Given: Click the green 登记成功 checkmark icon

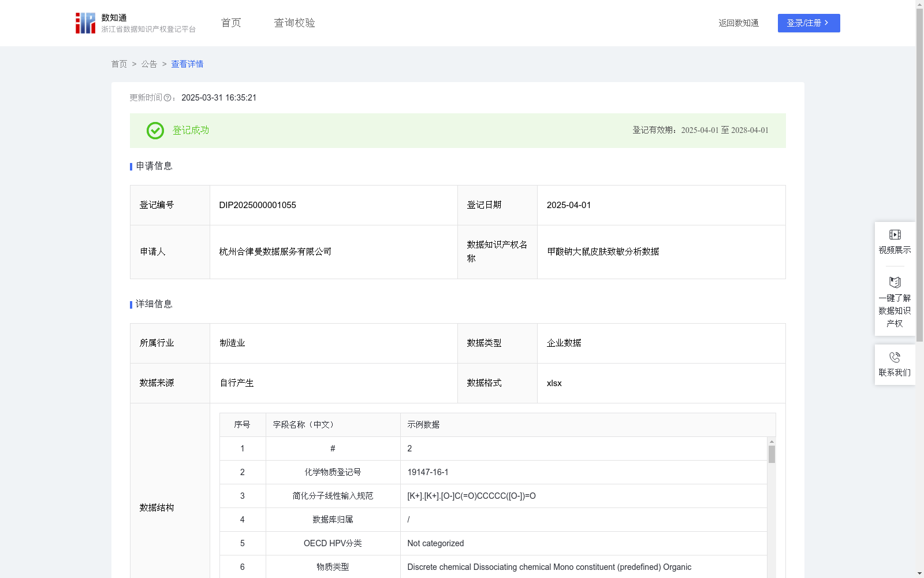Looking at the screenshot, I should [x=155, y=131].
